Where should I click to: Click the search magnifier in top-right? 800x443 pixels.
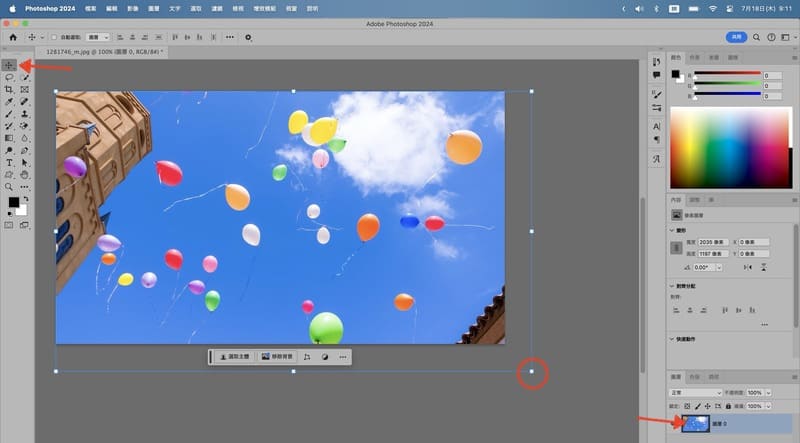click(x=757, y=37)
